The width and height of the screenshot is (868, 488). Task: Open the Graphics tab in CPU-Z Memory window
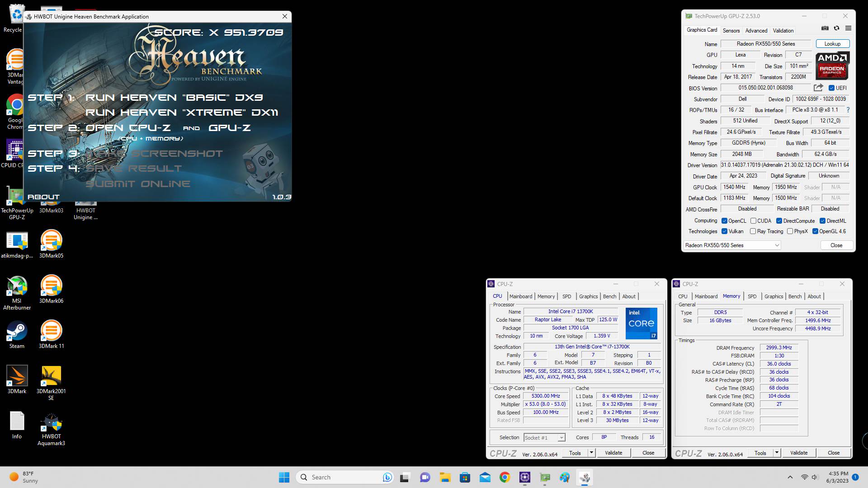774,296
